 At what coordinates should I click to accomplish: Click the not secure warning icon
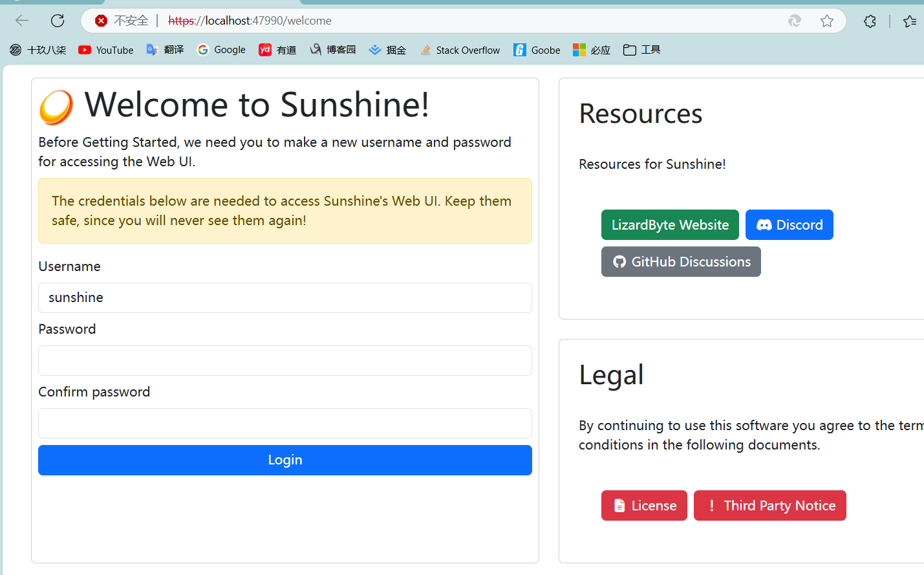click(101, 21)
